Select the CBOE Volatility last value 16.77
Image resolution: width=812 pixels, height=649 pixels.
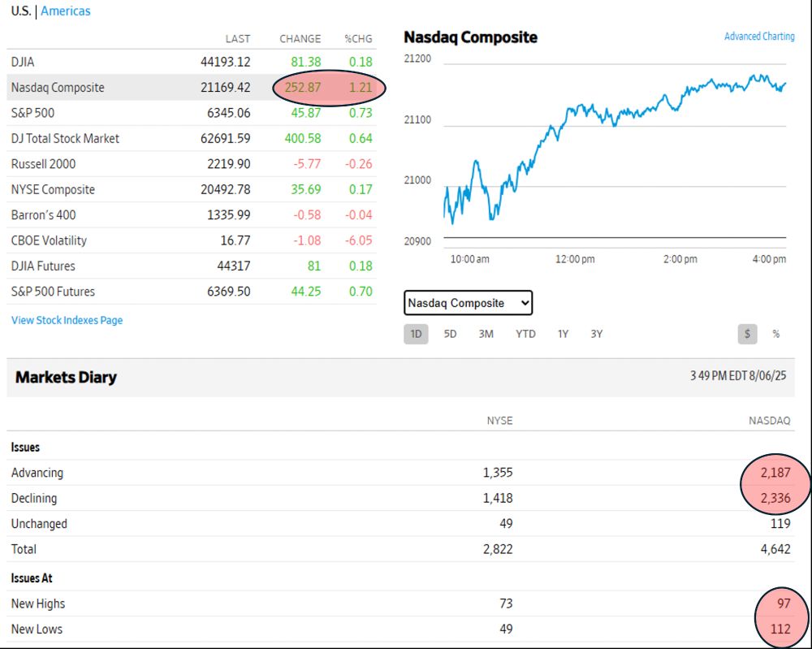click(x=235, y=240)
